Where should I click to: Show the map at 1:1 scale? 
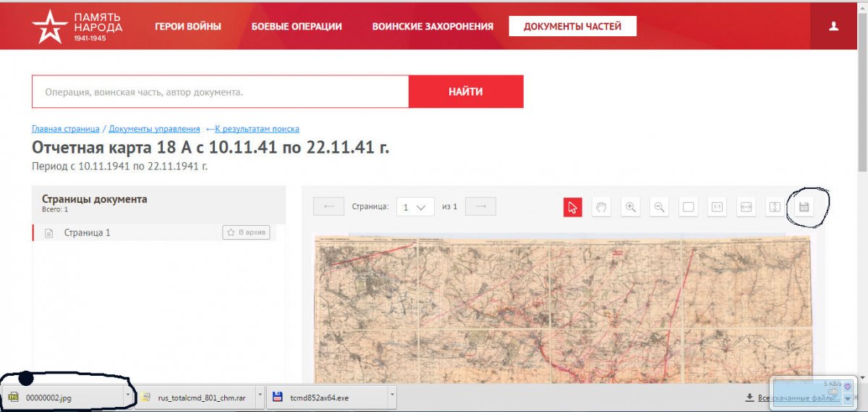click(717, 207)
